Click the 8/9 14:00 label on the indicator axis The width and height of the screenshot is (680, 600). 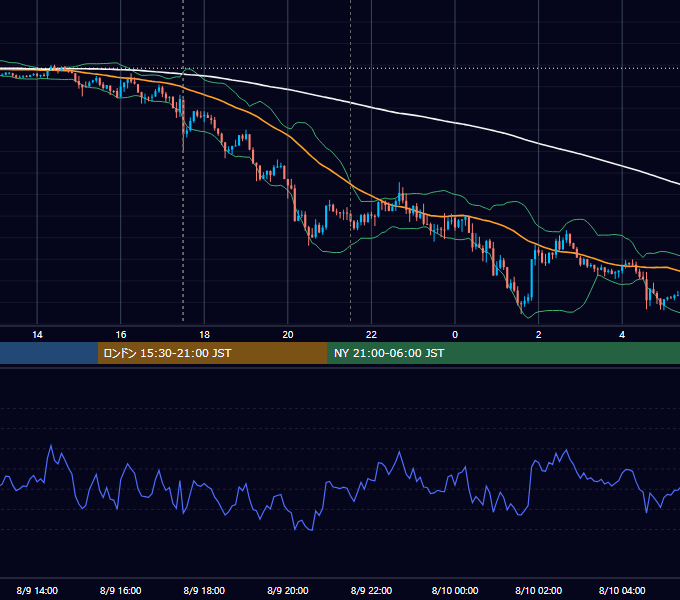37,590
